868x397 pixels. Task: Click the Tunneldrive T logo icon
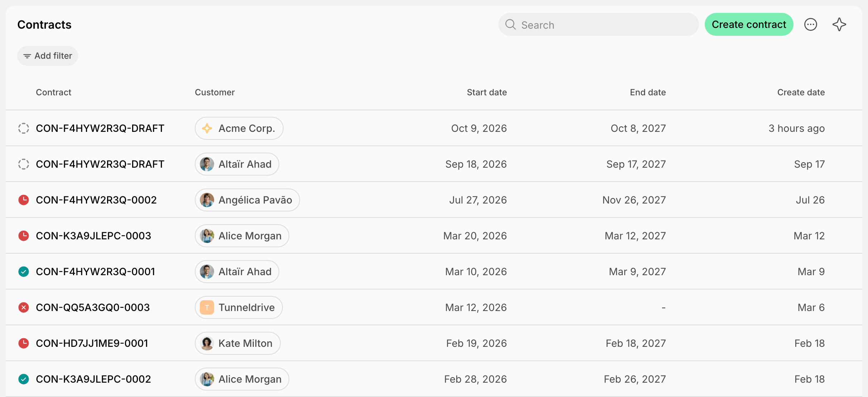coord(207,307)
